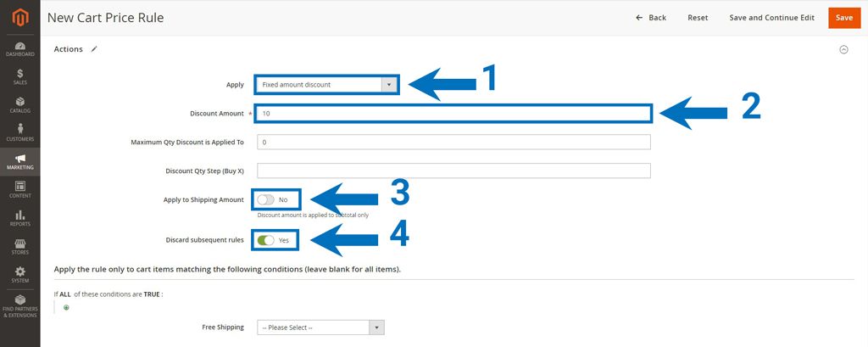Open the Apply discount type dropdown
Viewport: 868px width, 347px height.
[326, 85]
